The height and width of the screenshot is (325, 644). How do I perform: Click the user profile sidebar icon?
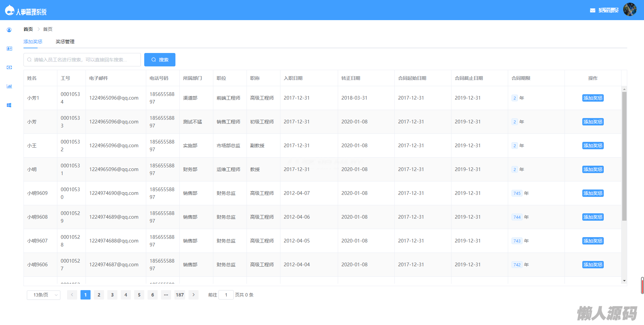9,30
